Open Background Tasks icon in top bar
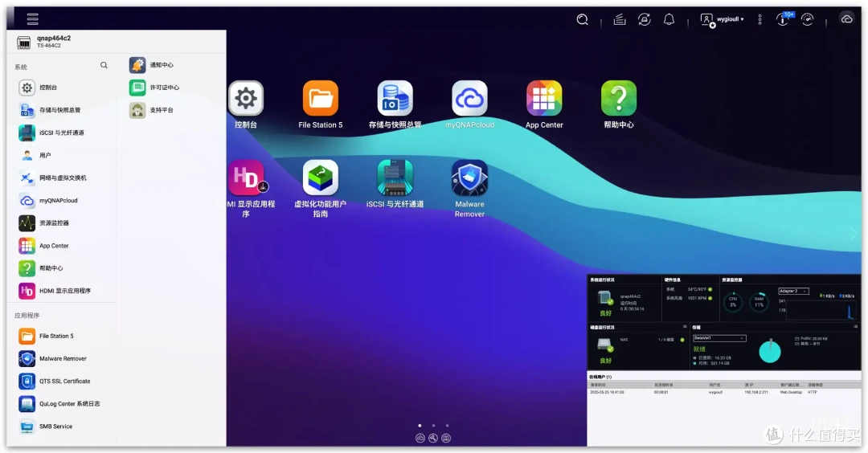 [620, 20]
